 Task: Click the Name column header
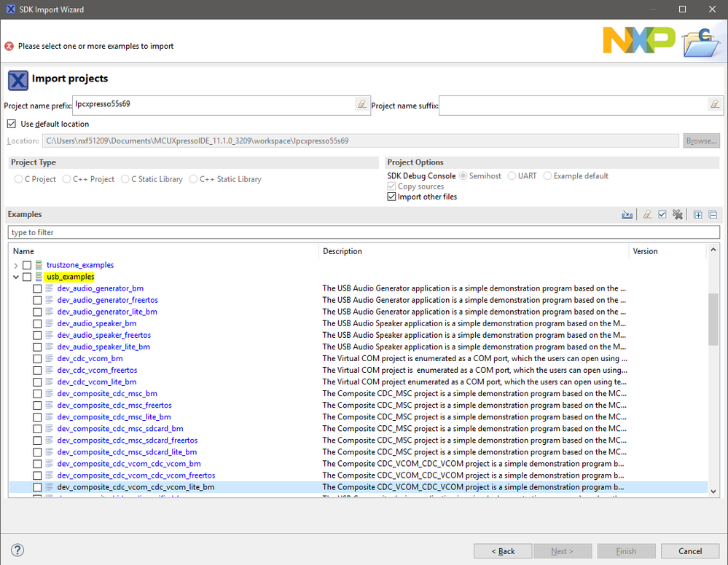click(x=163, y=251)
